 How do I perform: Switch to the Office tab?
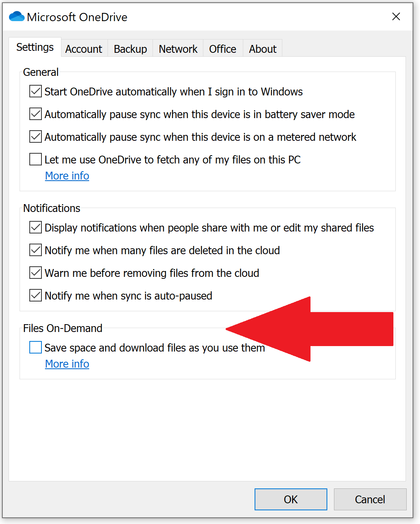coord(222,48)
